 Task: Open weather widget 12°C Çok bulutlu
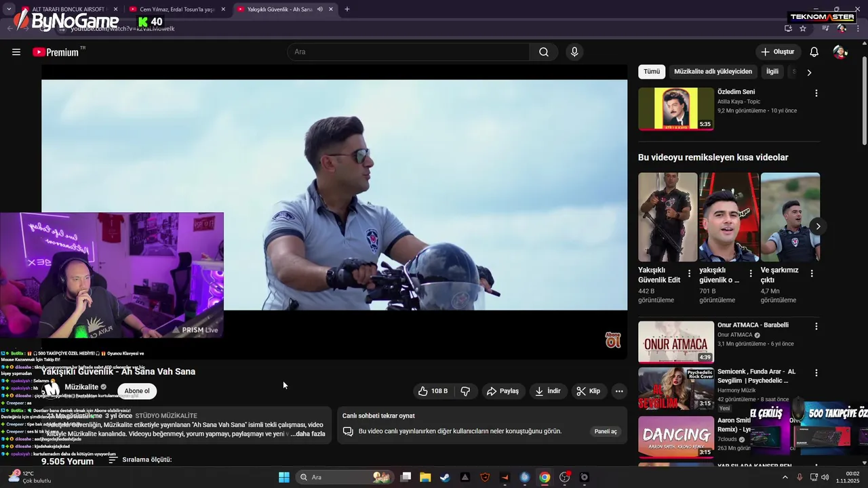tap(30, 477)
